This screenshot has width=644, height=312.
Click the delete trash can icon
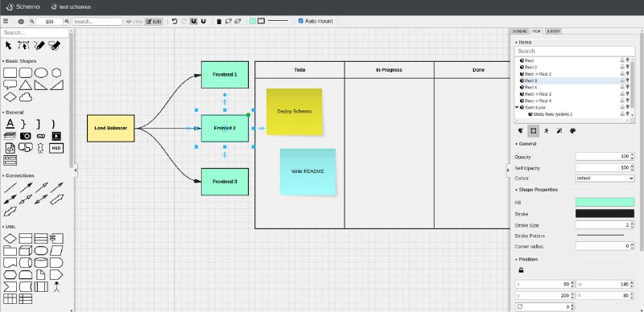(219, 22)
